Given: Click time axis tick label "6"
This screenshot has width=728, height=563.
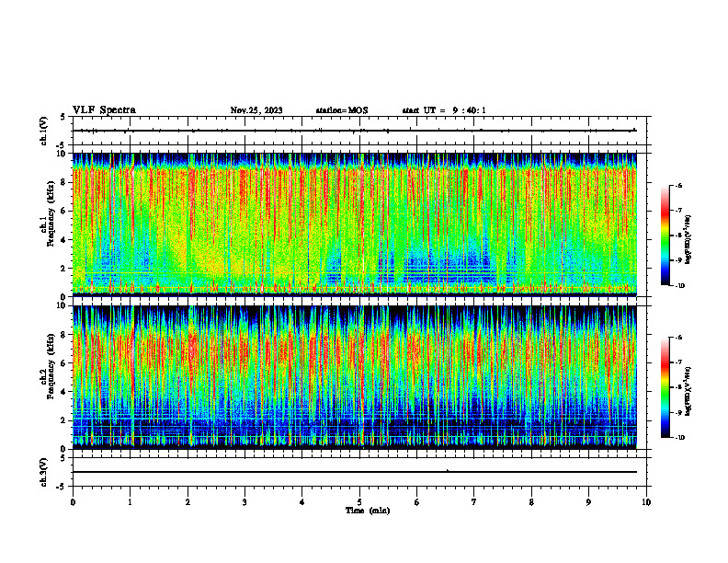Looking at the screenshot, I should click(x=417, y=502).
